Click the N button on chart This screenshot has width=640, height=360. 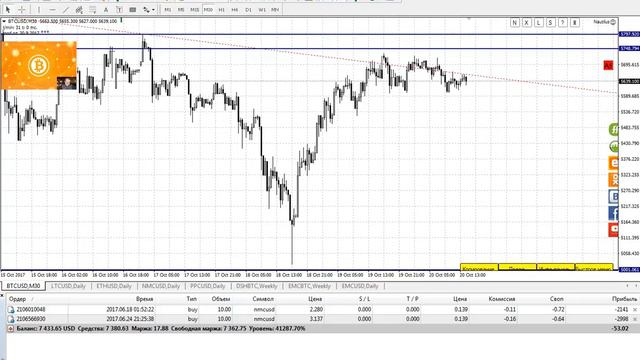[515, 22]
